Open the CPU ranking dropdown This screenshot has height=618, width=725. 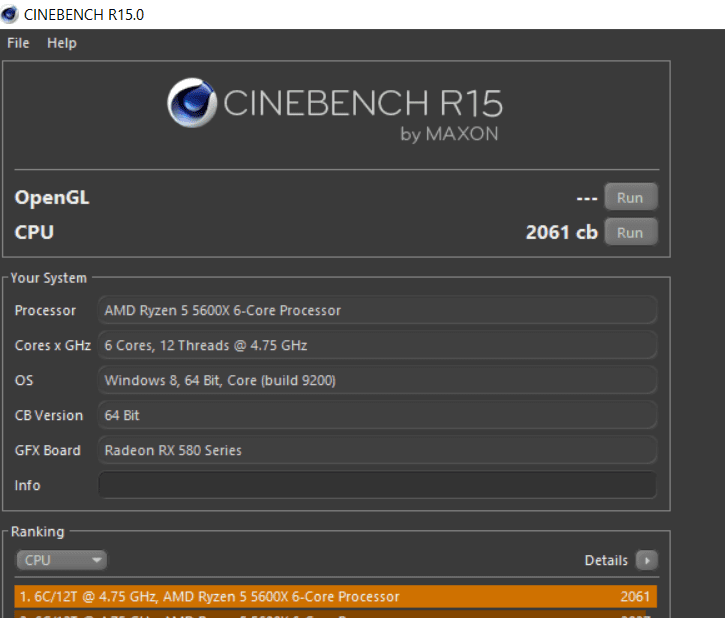pos(61,560)
